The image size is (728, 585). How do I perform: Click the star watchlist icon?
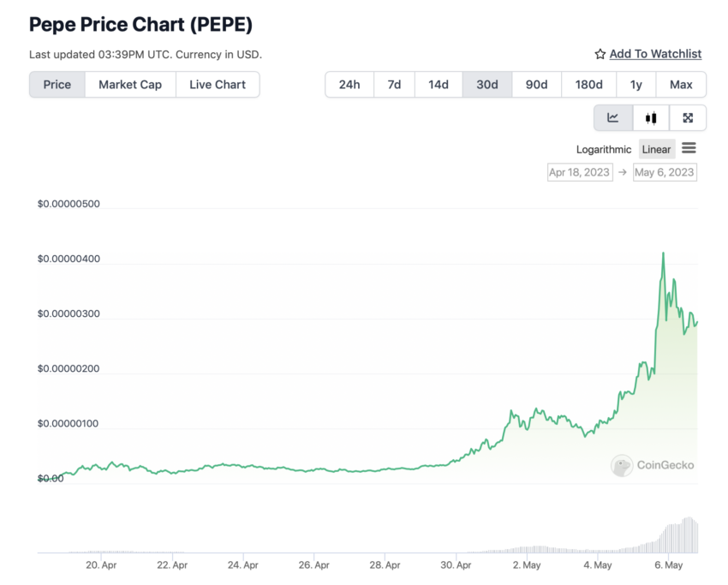tap(600, 54)
